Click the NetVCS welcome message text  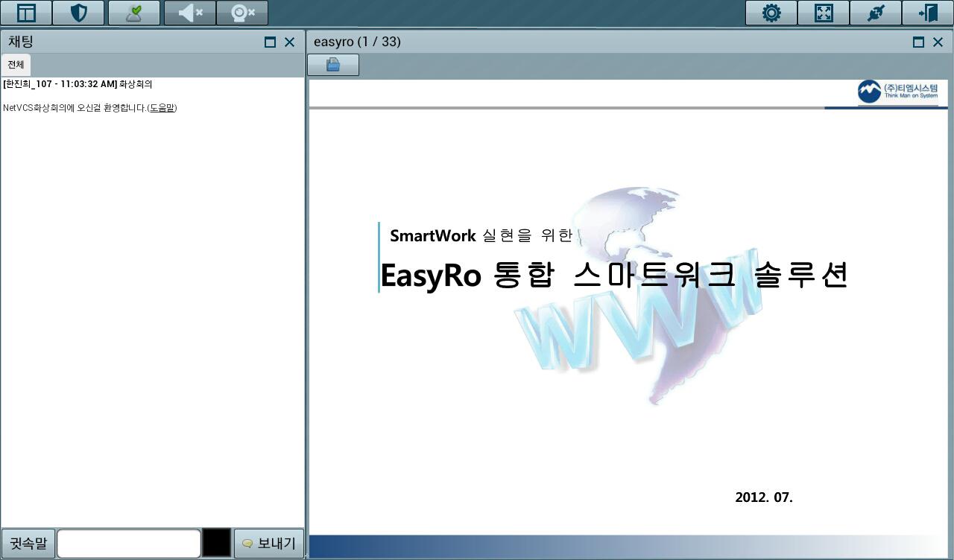click(89, 108)
